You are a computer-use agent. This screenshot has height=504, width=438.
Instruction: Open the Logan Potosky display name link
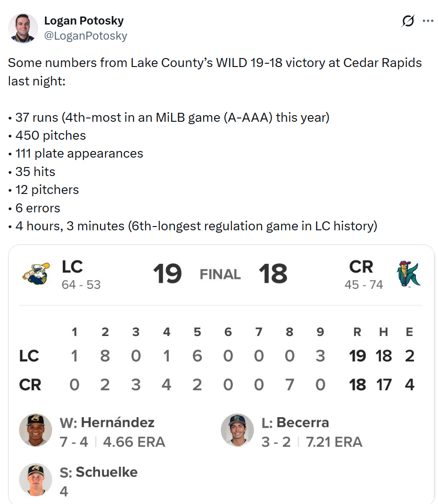click(84, 21)
